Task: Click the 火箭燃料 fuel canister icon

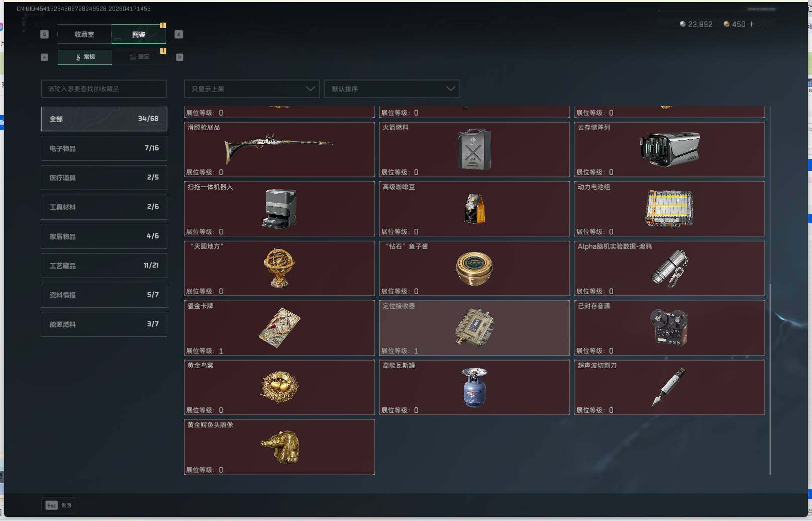Action: [474, 149]
